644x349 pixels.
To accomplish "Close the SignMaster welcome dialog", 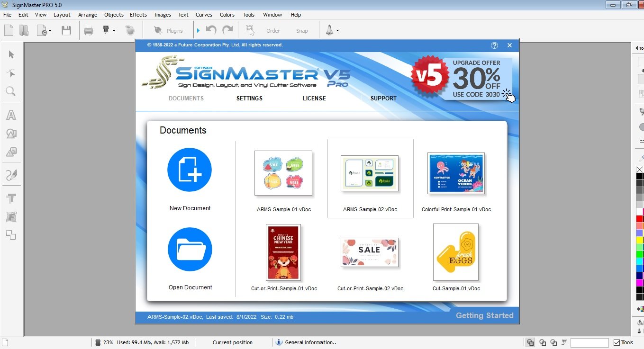I will click(x=509, y=45).
